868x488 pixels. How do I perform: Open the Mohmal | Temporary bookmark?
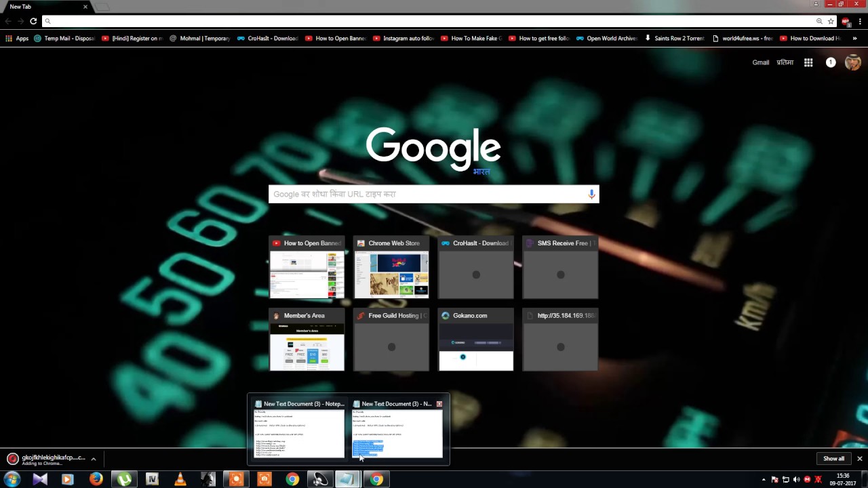tap(200, 39)
